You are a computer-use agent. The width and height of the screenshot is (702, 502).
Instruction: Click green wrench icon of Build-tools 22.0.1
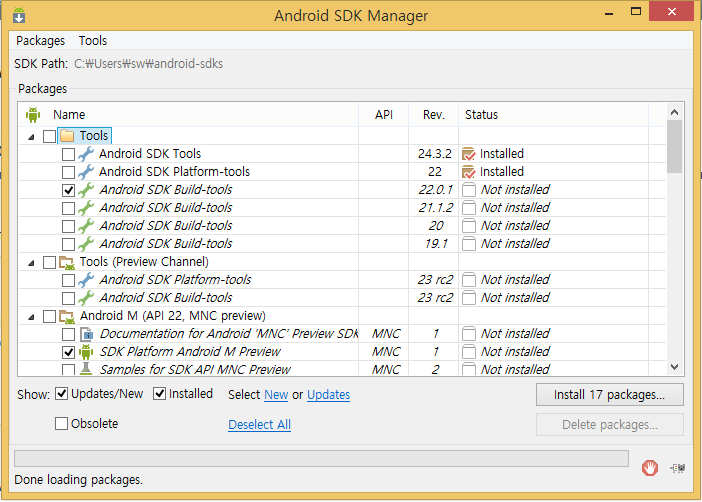pos(86,190)
